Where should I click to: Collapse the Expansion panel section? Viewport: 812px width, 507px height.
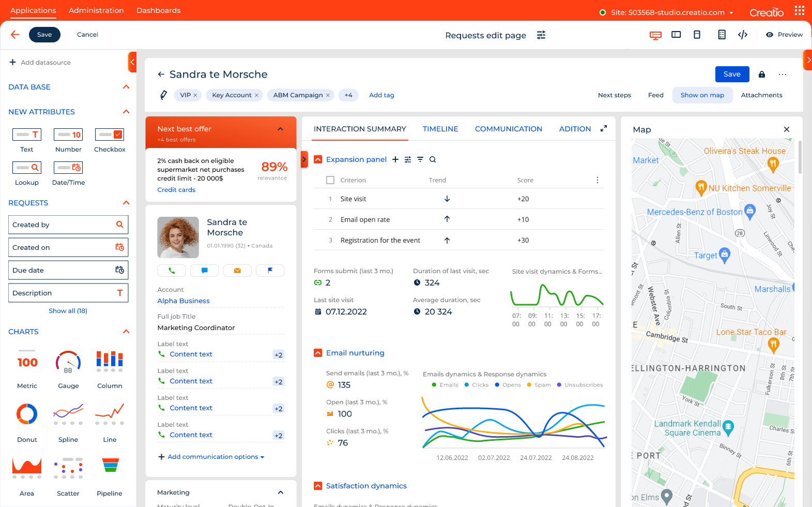coord(318,159)
